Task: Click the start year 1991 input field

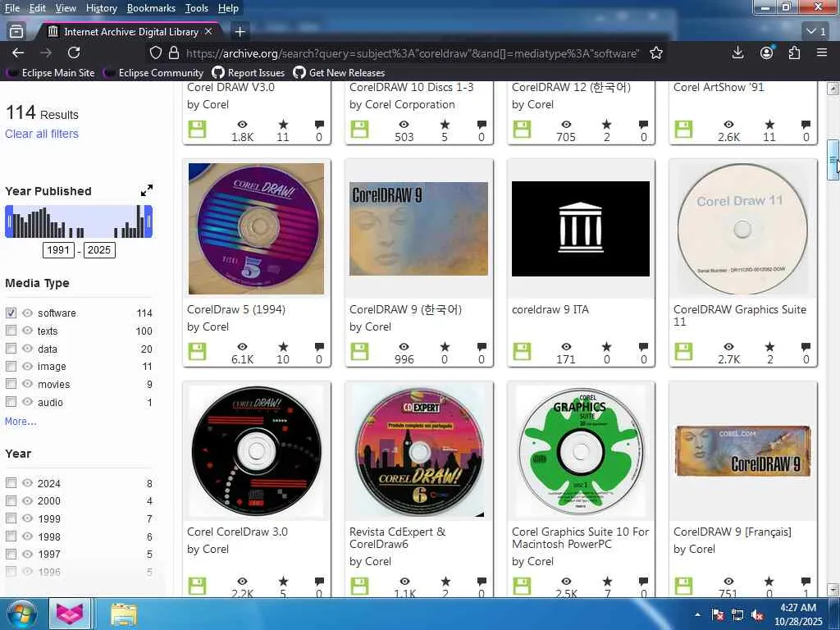Action: [58, 249]
